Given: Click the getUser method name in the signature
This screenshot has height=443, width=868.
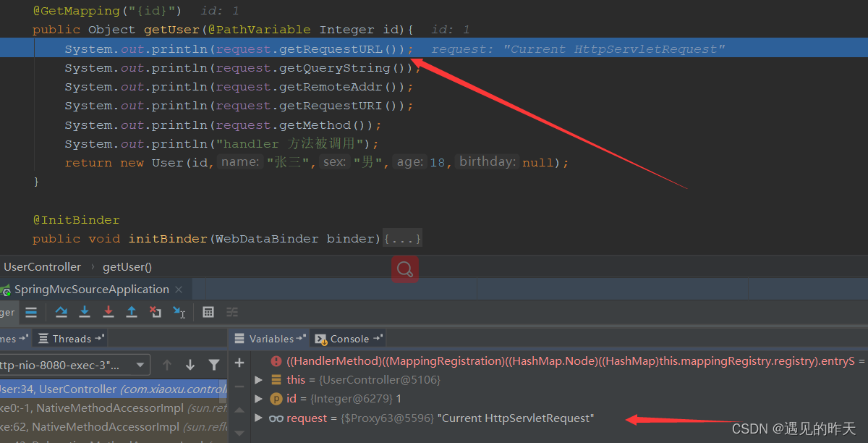Looking at the screenshot, I should click(171, 30).
